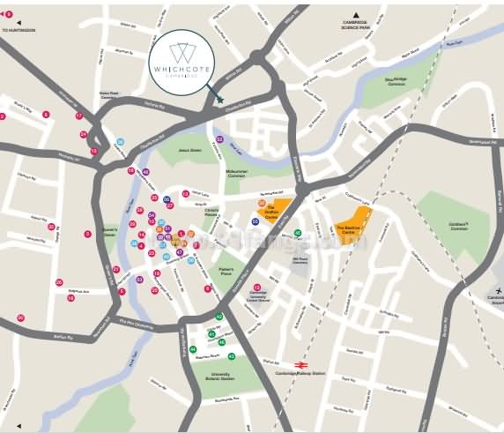The width and height of the screenshot is (504, 433).
Task: Select green marker number 46
Action: (222, 342)
